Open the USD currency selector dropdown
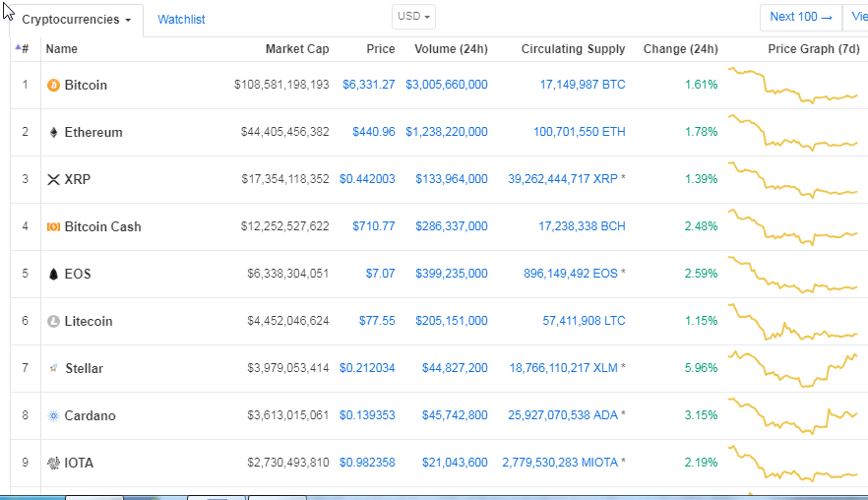The width and height of the screenshot is (868, 500). coord(413,17)
